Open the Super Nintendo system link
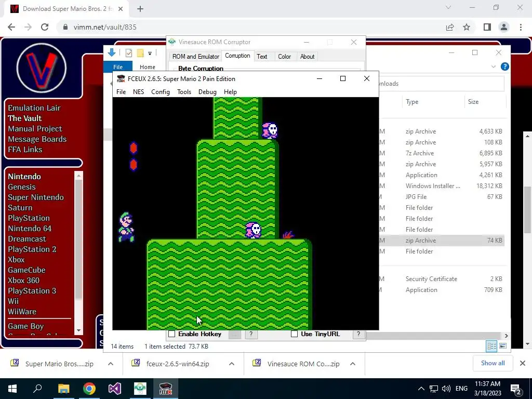This screenshot has height=399, width=532. click(36, 197)
